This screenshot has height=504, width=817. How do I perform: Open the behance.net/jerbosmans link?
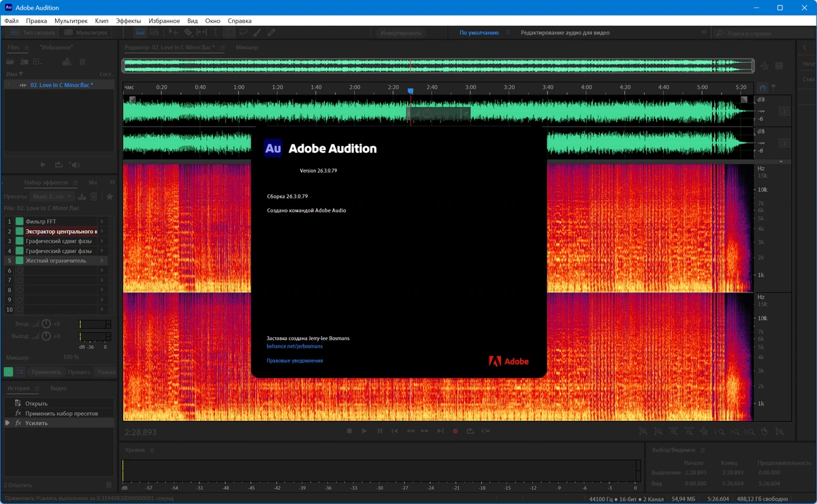point(295,346)
